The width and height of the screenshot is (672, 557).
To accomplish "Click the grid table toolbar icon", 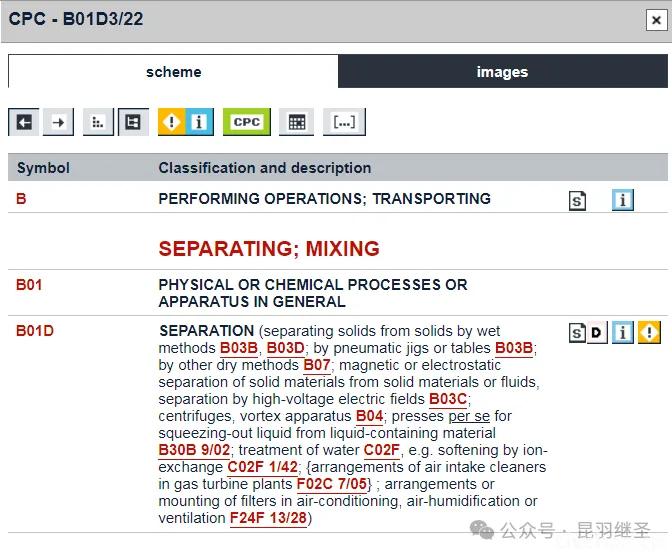I will point(296,122).
